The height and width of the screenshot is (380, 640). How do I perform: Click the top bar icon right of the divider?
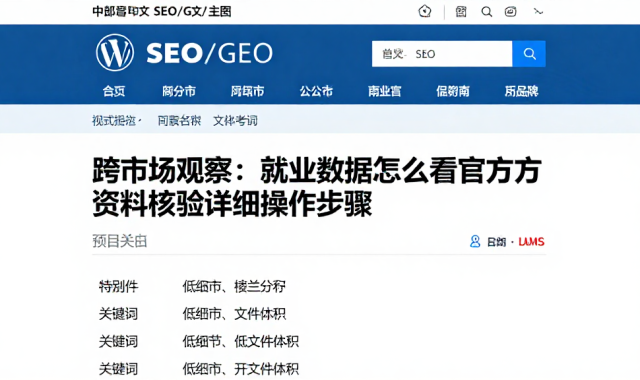pos(461,11)
